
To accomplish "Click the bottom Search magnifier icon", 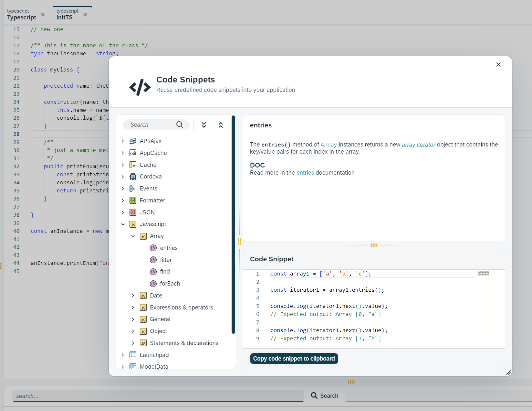I will point(314,395).
